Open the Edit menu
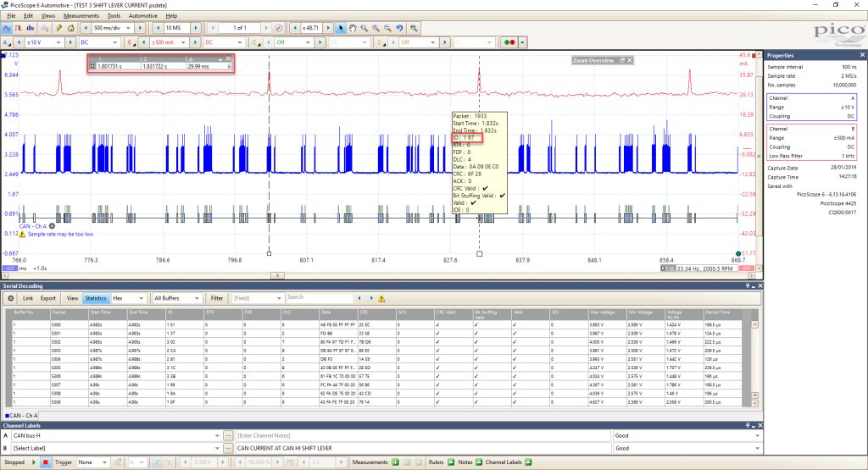Viewport: 868px width, 470px height. 28,15
